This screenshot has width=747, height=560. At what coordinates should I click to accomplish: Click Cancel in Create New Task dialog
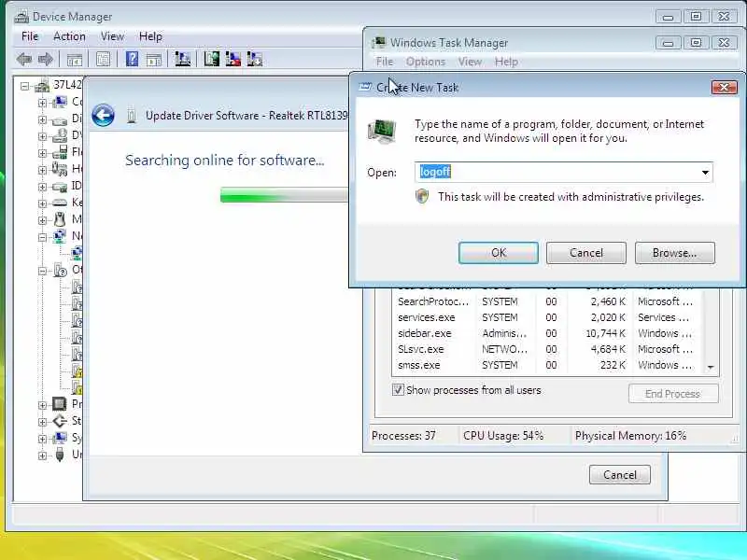[x=586, y=252]
